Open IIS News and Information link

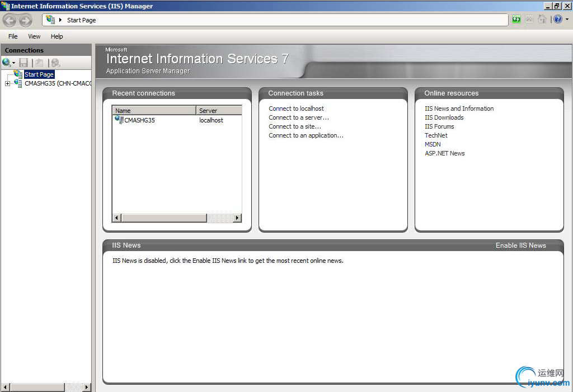459,108
